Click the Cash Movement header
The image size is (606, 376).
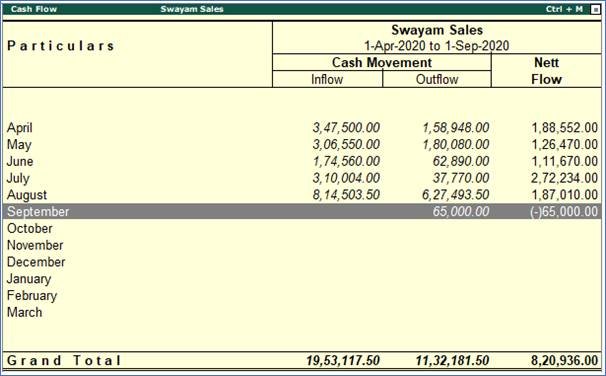point(382,62)
